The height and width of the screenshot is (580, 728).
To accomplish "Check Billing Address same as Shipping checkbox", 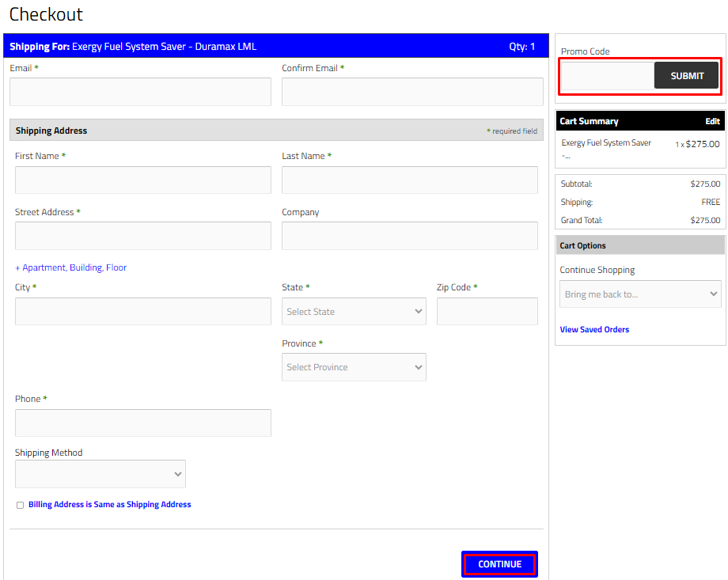I will 20,505.
